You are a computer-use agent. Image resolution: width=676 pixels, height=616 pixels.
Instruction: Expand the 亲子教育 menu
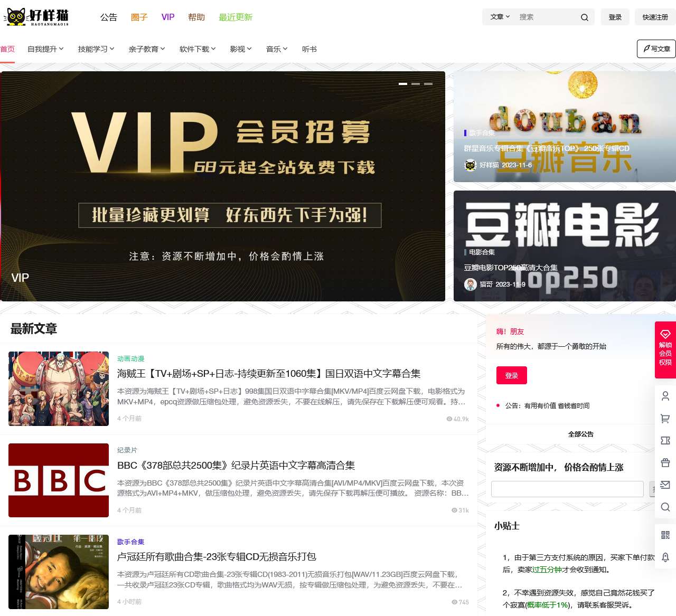click(147, 49)
